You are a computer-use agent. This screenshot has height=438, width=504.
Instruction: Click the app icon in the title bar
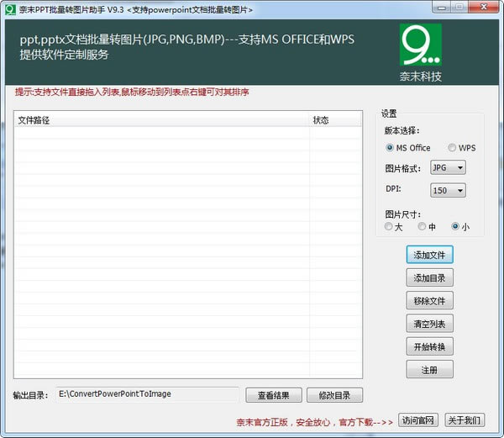pos(10,8)
